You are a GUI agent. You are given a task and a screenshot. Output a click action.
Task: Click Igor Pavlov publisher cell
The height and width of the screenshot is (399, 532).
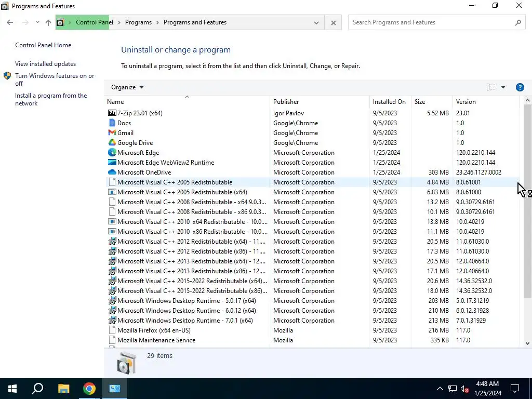(x=288, y=113)
